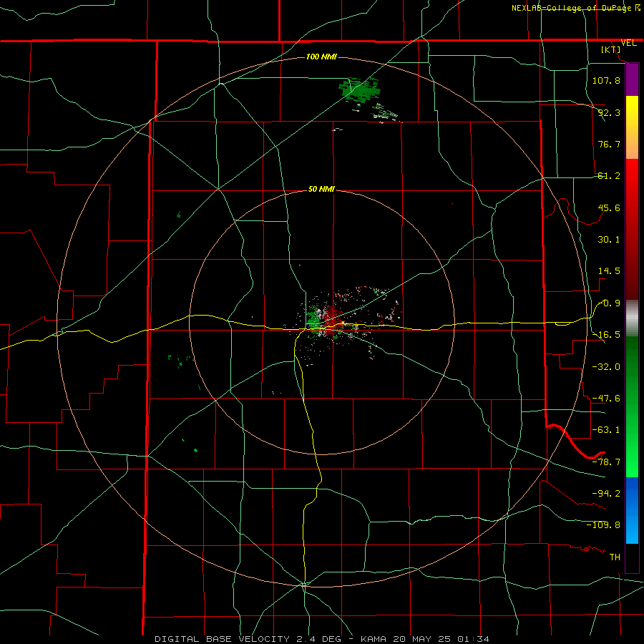
Task: Click the NEXLAB-College of DuPage credit text
Action: pos(571,8)
